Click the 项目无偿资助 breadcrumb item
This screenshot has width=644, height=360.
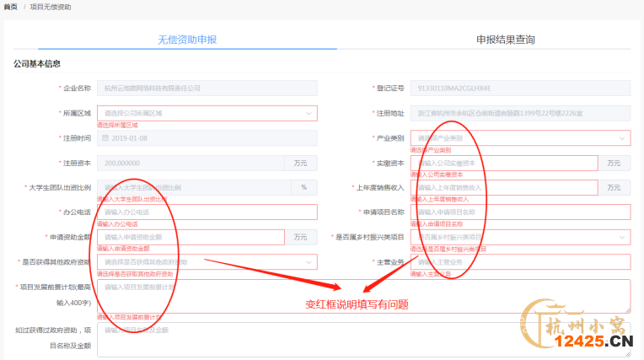tap(51, 6)
